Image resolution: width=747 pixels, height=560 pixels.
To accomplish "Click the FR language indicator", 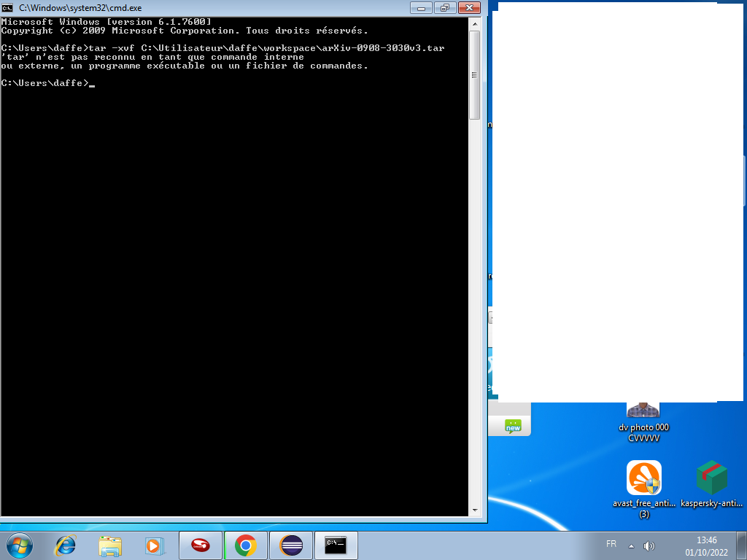I will (611, 544).
